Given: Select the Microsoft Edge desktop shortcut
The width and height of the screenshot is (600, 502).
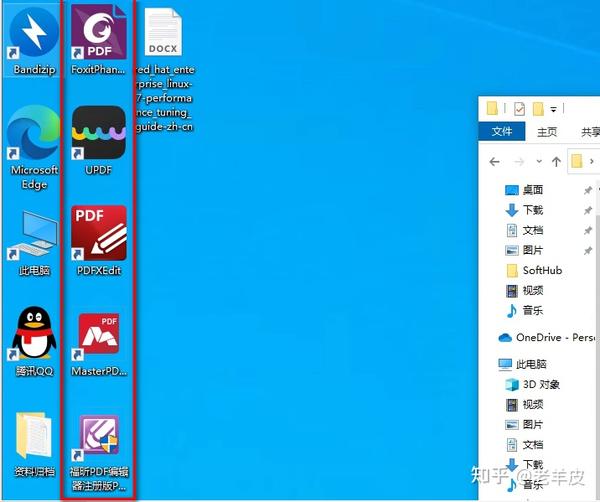Looking at the screenshot, I should coord(34,147).
